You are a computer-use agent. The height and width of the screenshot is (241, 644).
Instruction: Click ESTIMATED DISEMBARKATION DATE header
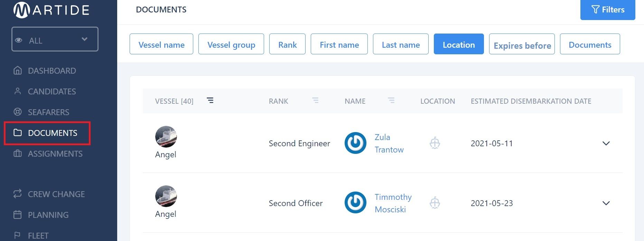[531, 101]
